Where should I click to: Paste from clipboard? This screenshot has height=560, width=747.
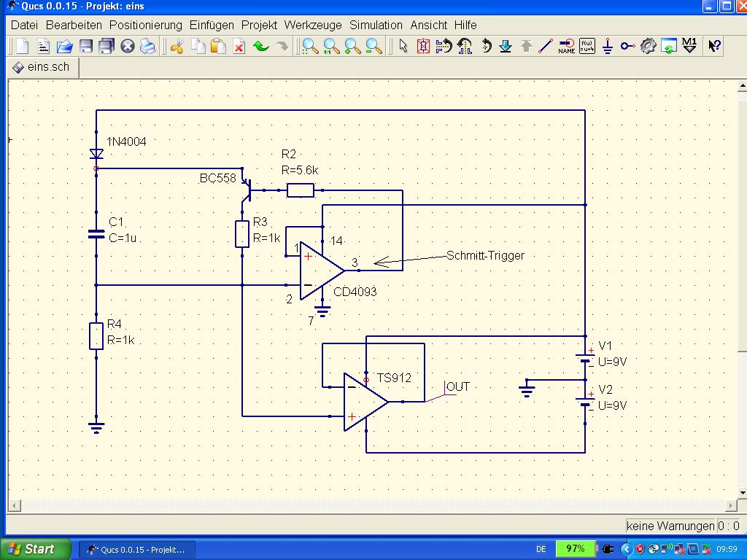click(x=218, y=46)
